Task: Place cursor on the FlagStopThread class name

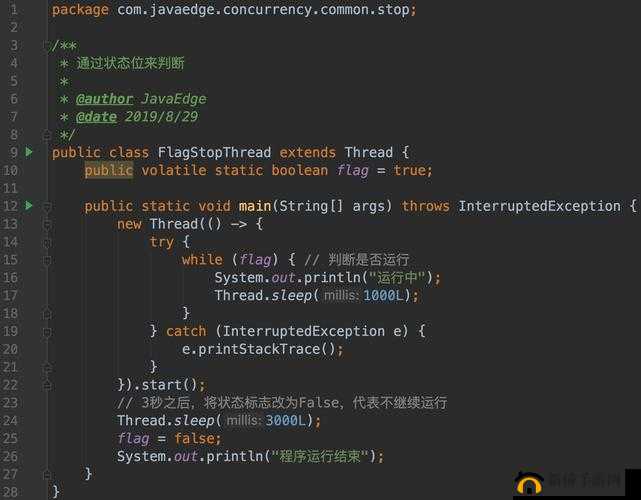Action: pyautogui.click(x=214, y=152)
